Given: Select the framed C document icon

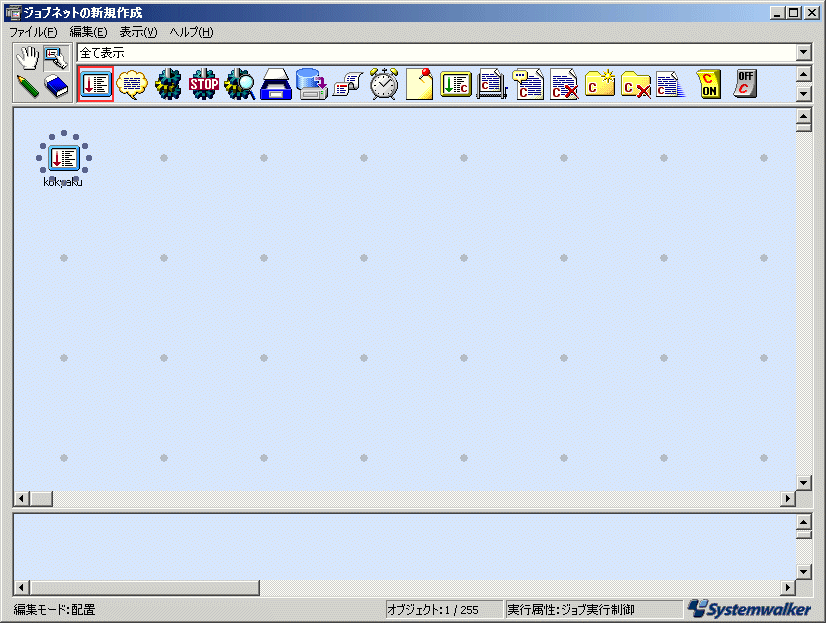Looking at the screenshot, I should pos(491,84).
